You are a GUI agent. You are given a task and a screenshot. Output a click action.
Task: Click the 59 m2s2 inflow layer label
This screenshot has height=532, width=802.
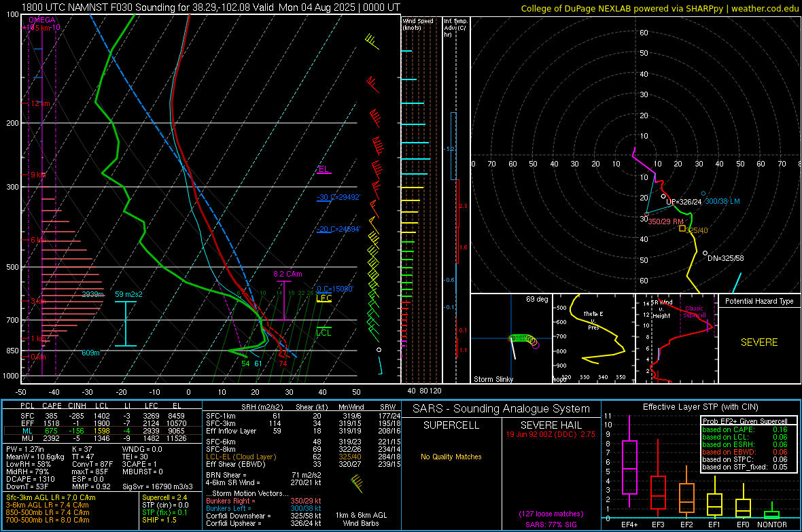click(128, 295)
